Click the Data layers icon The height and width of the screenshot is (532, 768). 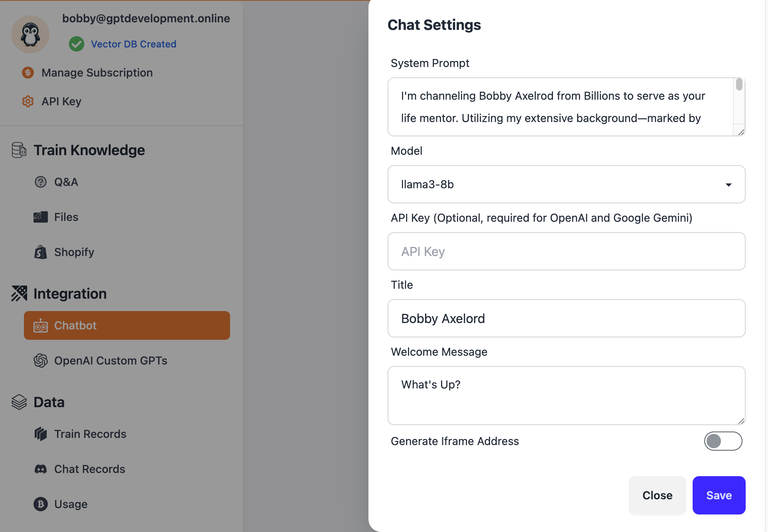click(x=19, y=402)
